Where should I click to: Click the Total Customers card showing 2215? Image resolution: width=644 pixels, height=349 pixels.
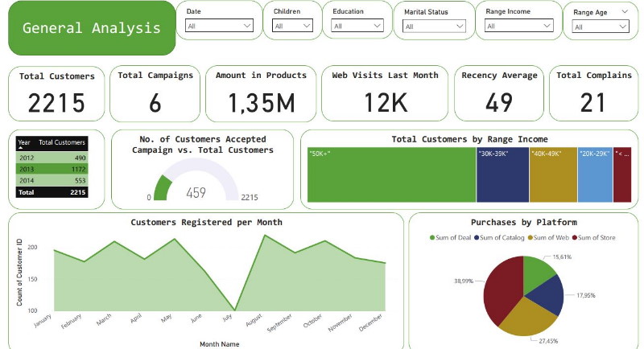coord(56,93)
